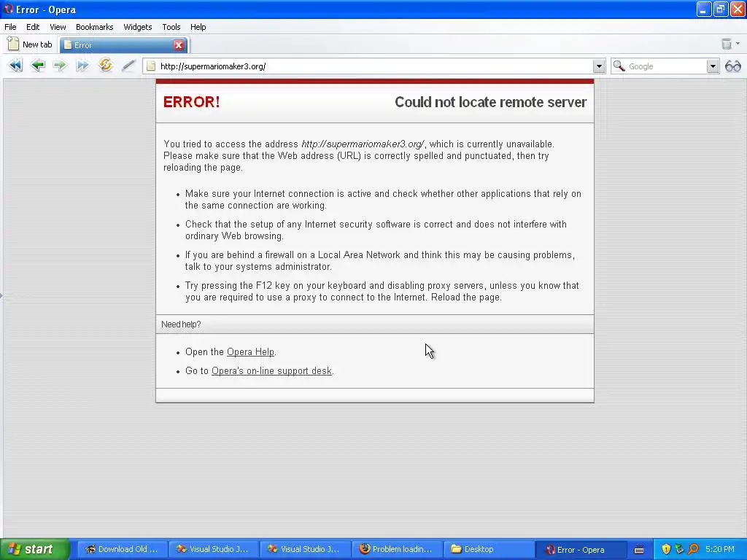Open the Help menu

tap(198, 27)
